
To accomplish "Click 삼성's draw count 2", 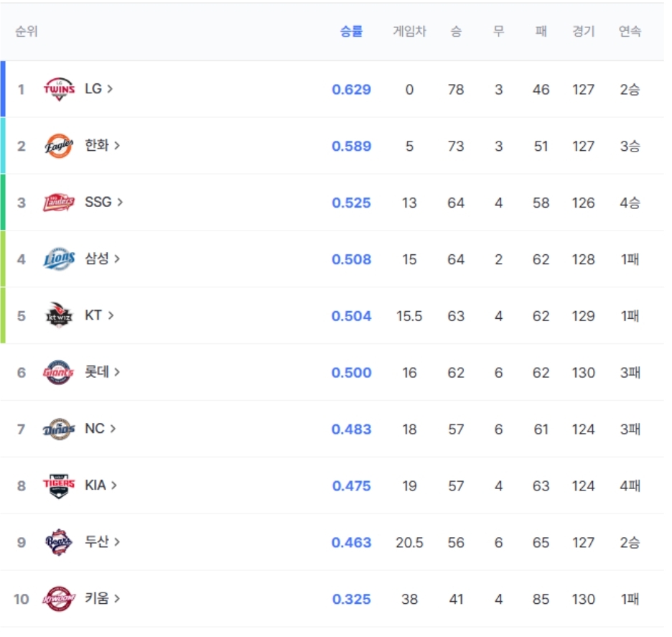I will pyautogui.click(x=498, y=259).
